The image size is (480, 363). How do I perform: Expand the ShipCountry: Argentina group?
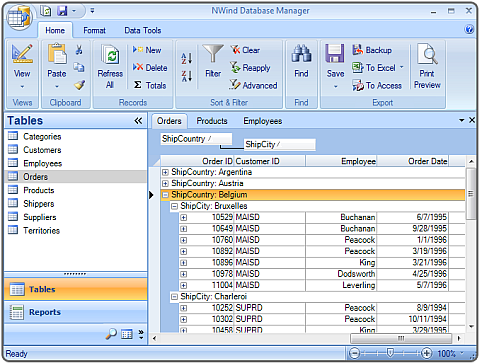coord(165,172)
